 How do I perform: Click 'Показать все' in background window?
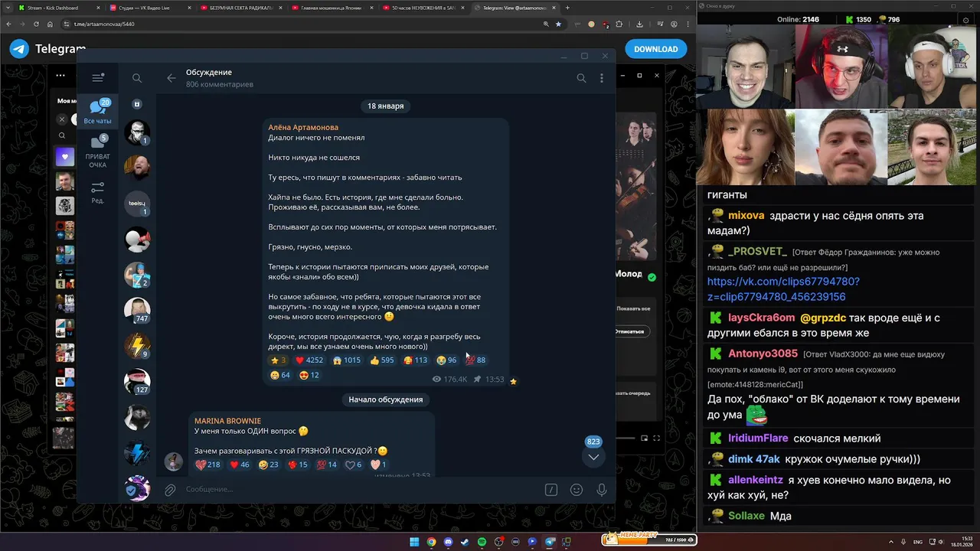point(633,308)
